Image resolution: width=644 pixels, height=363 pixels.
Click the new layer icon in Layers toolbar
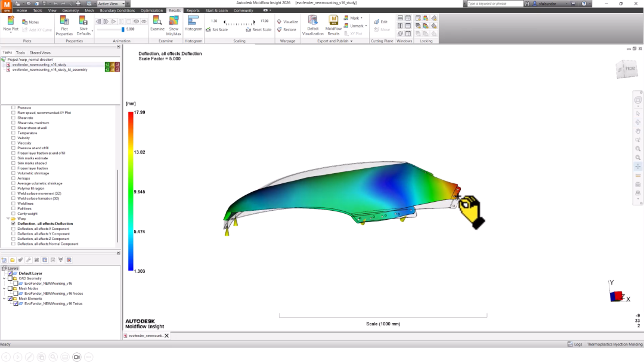[x=4, y=260]
